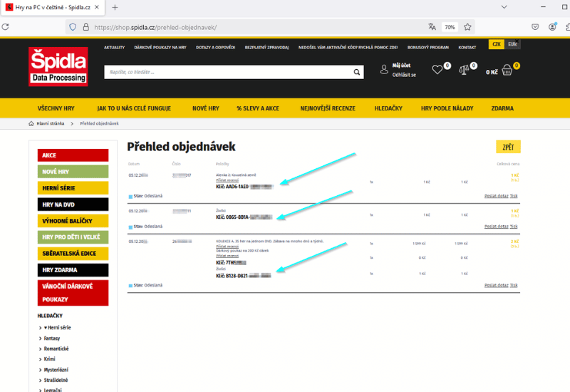Image resolution: width=570 pixels, height=392 pixels.
Task: Open green Nové hry sidebar button
Action: pos(73,172)
